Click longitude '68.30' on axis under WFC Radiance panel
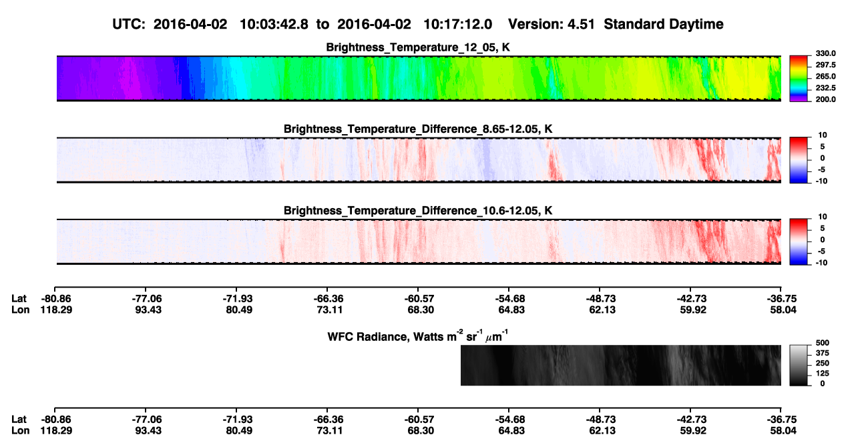 [x=420, y=430]
